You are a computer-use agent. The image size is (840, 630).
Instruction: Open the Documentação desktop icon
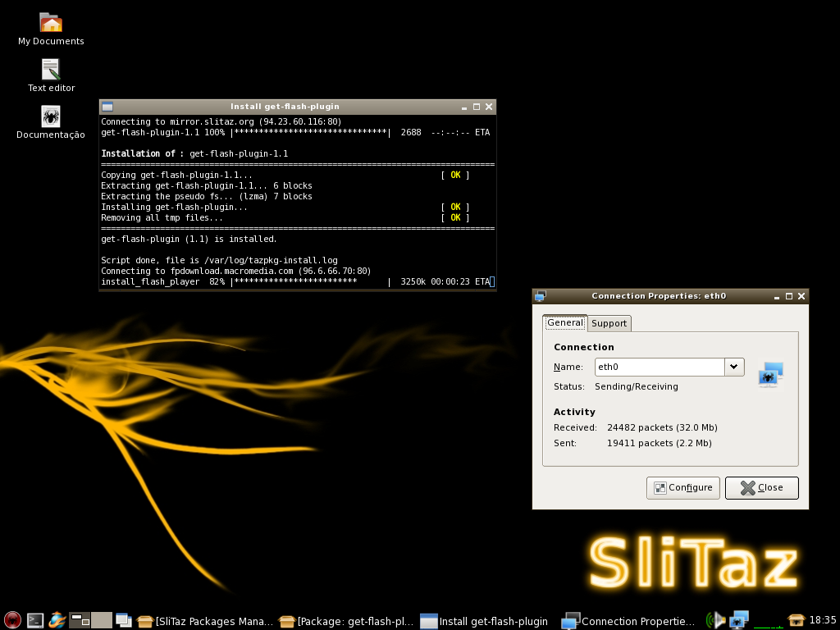point(51,122)
